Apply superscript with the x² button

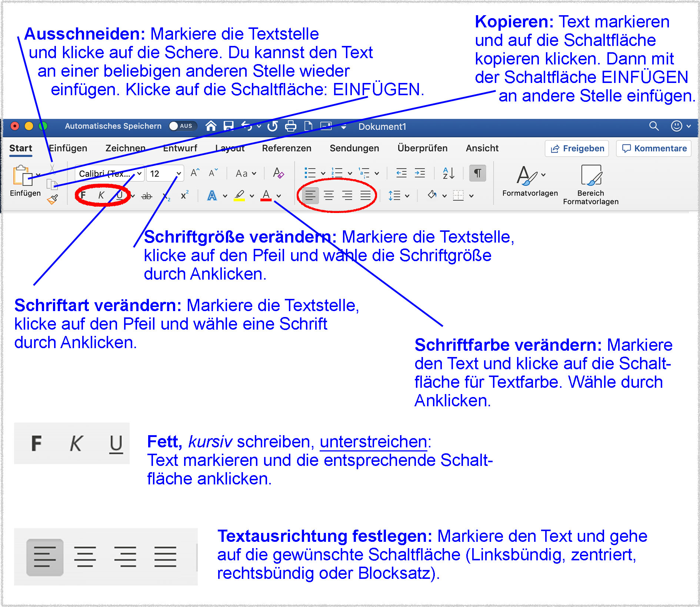pyautogui.click(x=184, y=196)
